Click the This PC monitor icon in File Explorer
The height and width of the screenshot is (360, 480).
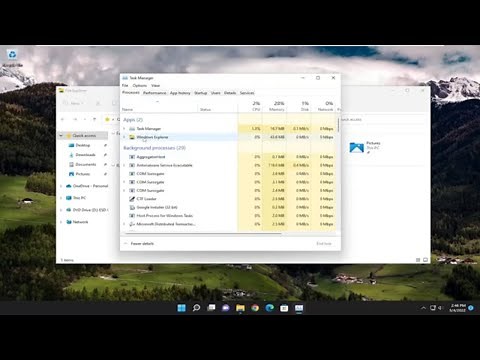click(x=68, y=198)
